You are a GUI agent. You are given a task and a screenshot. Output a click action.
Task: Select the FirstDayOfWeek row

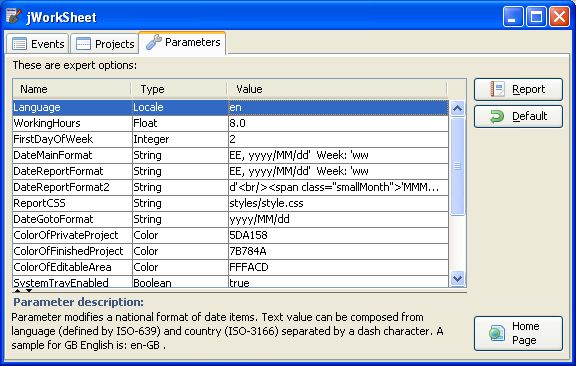pyautogui.click(x=231, y=139)
